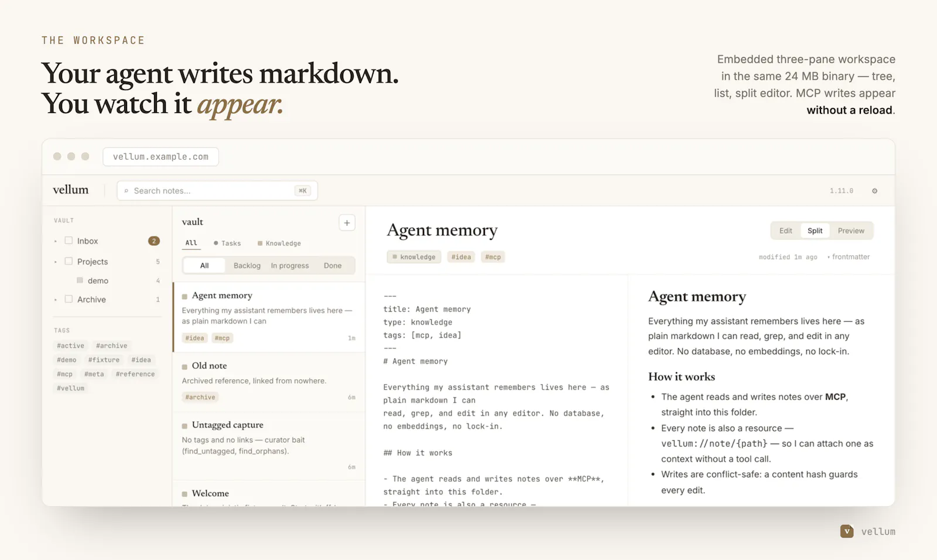The image size is (937, 560).
Task: Click #idea tag on Agent memory card
Action: (x=194, y=338)
